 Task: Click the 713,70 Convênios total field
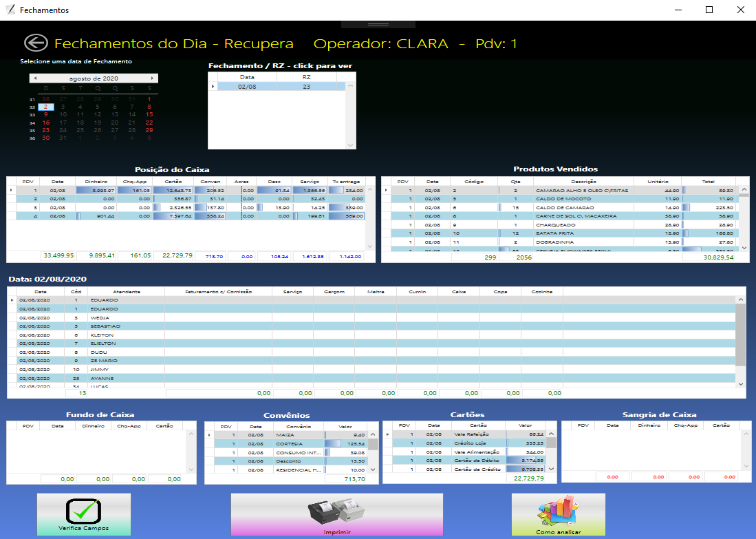coord(346,479)
